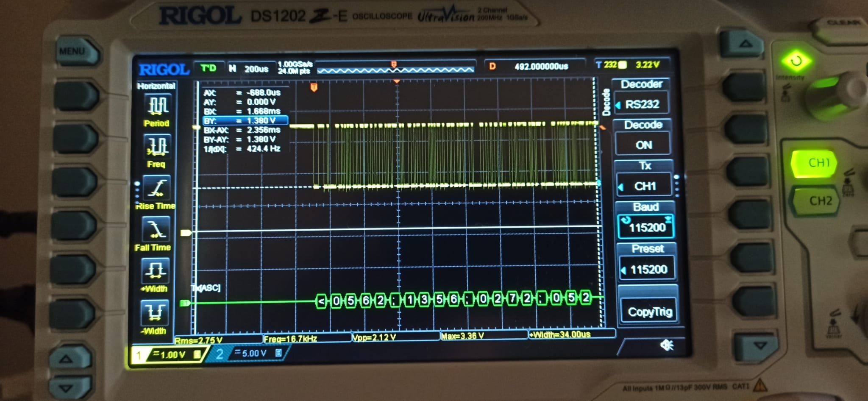Click the yellow channel 1 ground marker
This screenshot has height=401, width=868.
186,233
